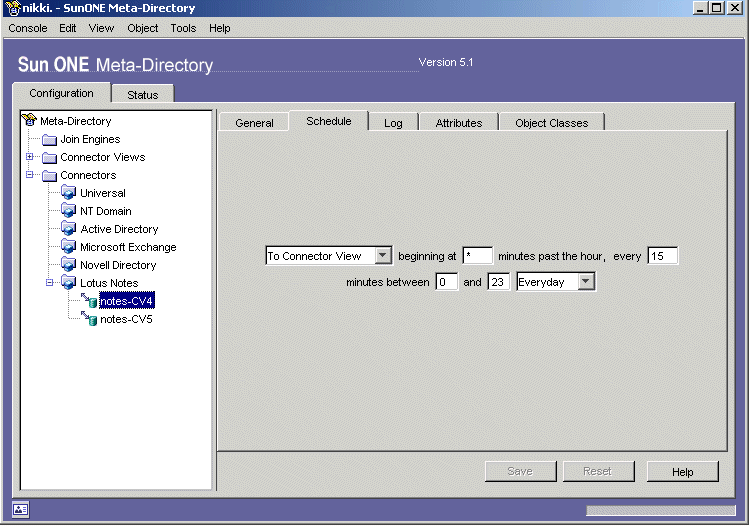Select notes-CV4 label in tree
The height and width of the screenshot is (527, 751).
[x=126, y=301]
